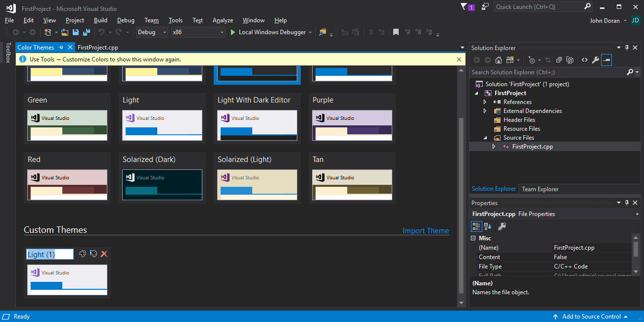Click the Undo toolbar icon

(x=101, y=32)
